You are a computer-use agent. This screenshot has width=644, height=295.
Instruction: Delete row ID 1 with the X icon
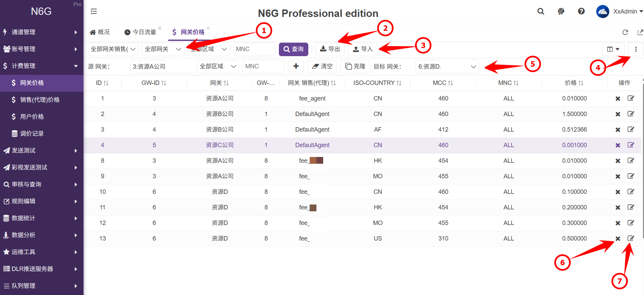pos(618,98)
